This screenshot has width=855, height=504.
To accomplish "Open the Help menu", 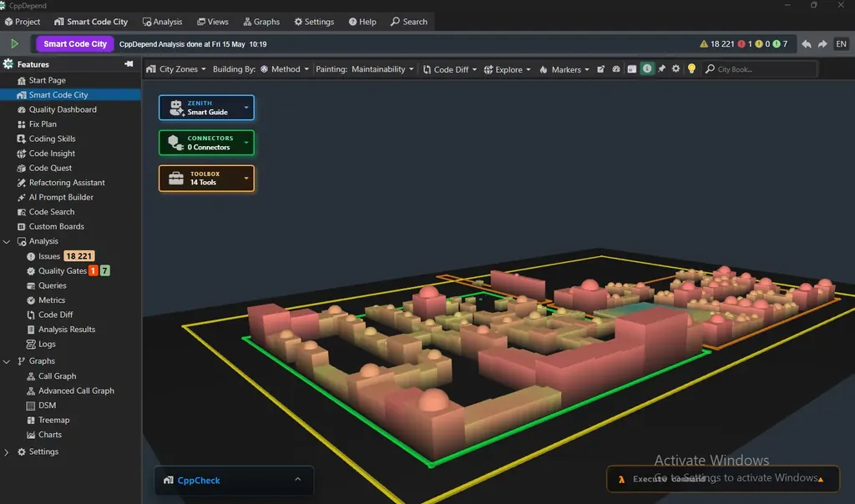I will [362, 22].
